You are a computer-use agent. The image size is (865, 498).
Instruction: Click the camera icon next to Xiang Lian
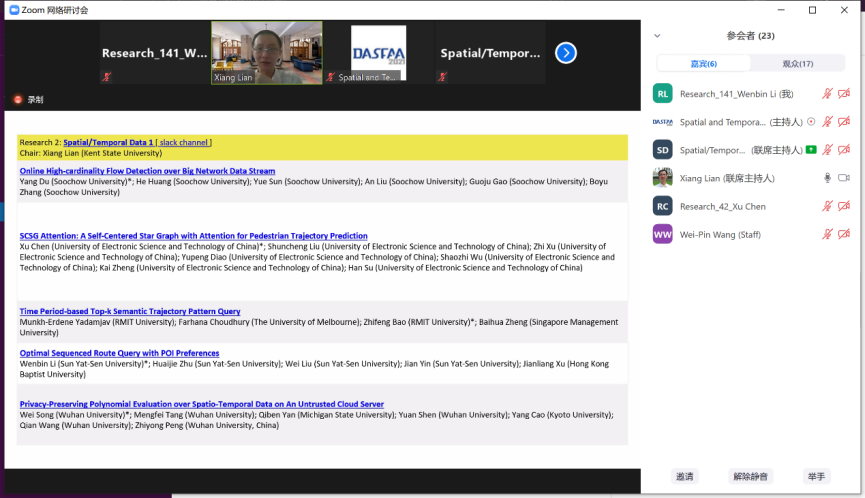844,178
